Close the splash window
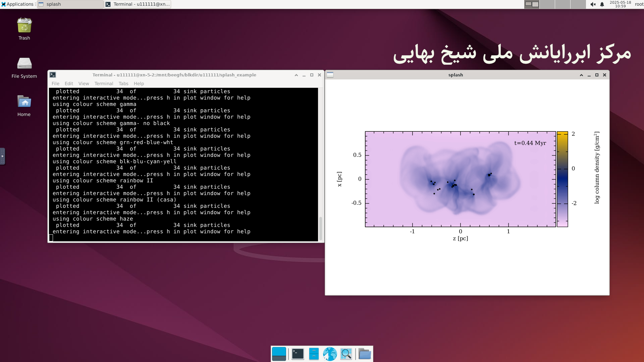The height and width of the screenshot is (362, 644). tap(604, 75)
